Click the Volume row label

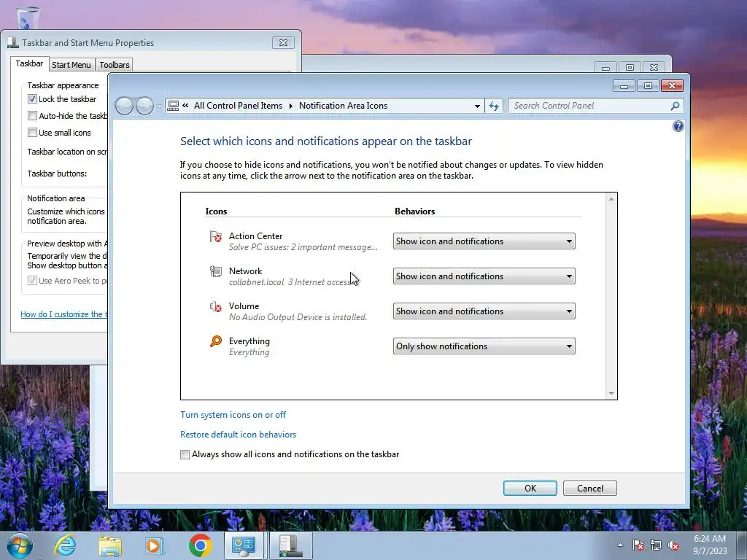pos(244,306)
